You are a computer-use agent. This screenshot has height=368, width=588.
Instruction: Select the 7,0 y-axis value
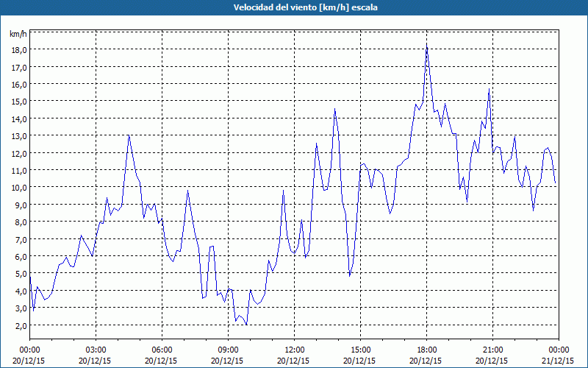(x=22, y=240)
